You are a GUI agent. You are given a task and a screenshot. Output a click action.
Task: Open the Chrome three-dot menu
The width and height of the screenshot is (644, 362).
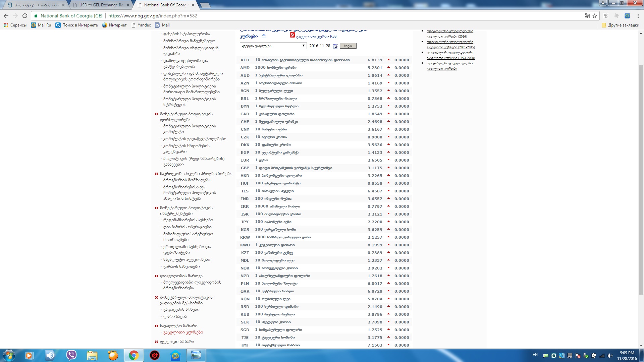click(638, 16)
